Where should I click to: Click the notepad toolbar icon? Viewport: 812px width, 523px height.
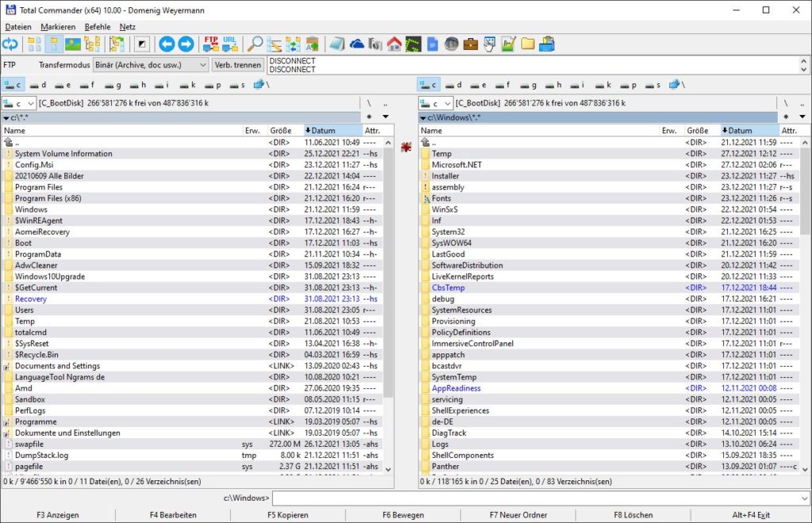[x=337, y=44]
